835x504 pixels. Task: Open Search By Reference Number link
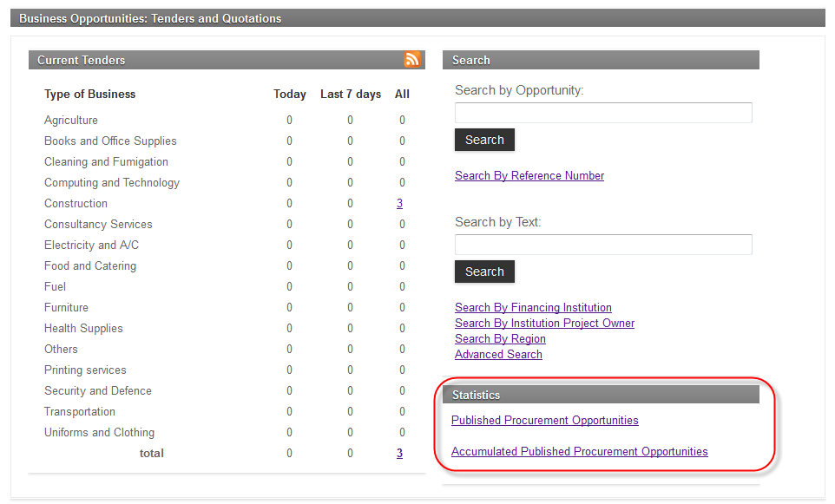click(x=529, y=175)
